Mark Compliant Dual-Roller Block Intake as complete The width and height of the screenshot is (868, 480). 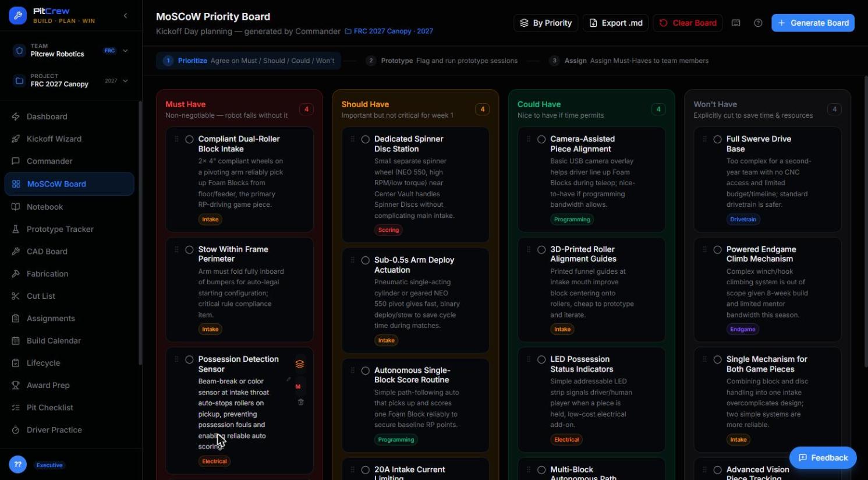(x=189, y=139)
